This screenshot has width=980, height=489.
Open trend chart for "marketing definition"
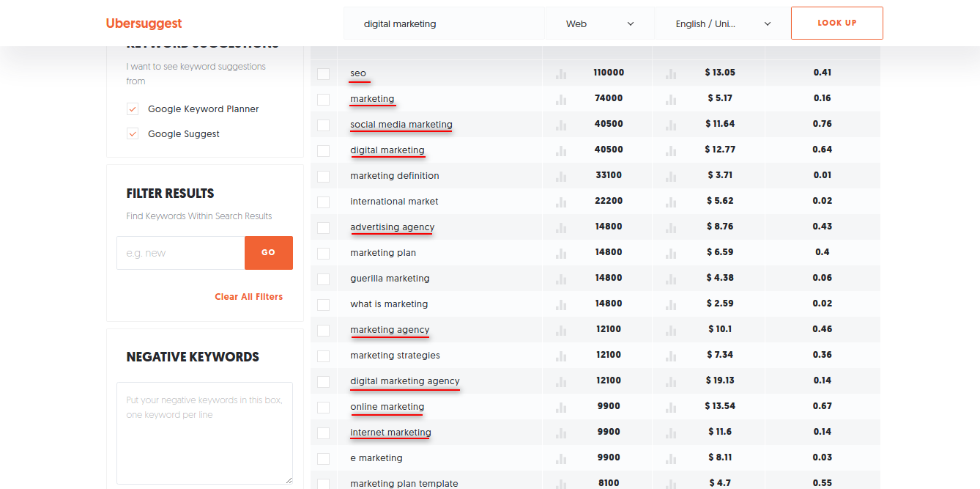point(560,176)
